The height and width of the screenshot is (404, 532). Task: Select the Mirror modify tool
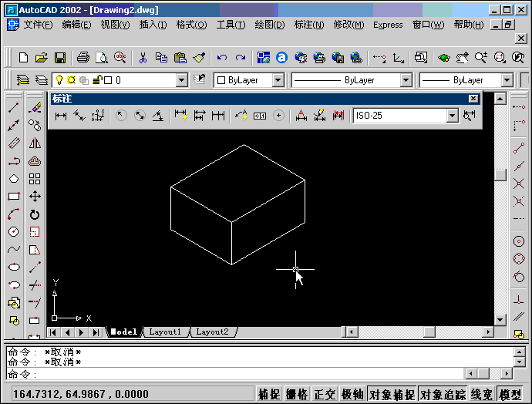pos(35,143)
